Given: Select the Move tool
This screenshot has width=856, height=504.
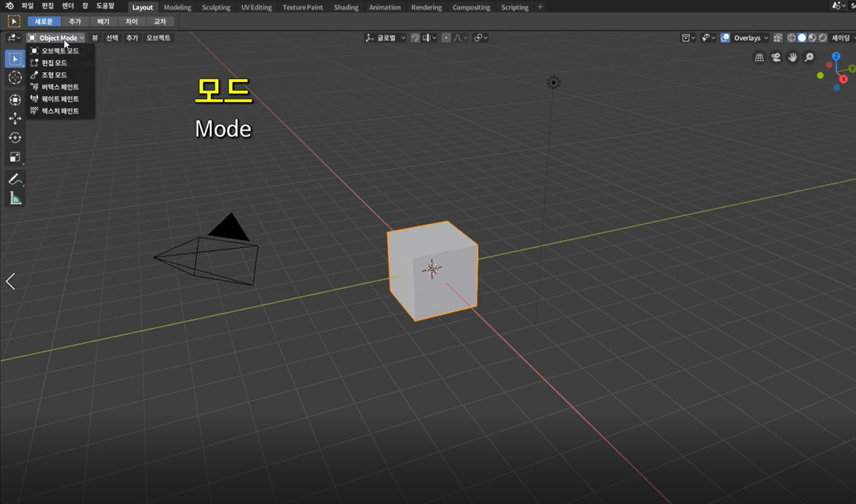Looking at the screenshot, I should [x=15, y=119].
